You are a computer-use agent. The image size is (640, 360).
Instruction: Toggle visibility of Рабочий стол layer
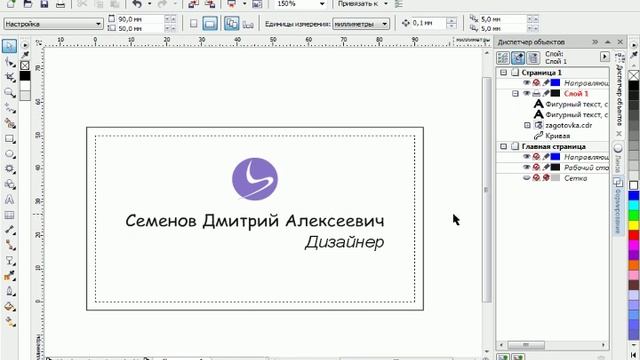coord(527,167)
